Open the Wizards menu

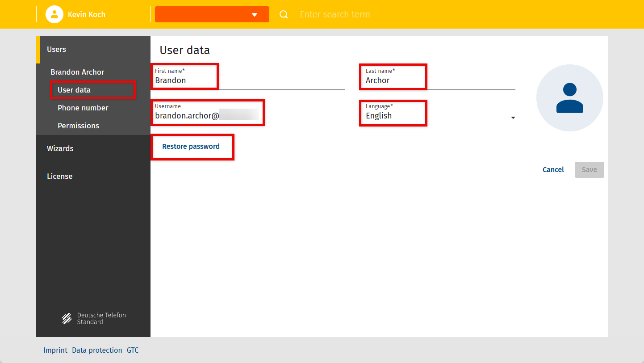pos(60,148)
